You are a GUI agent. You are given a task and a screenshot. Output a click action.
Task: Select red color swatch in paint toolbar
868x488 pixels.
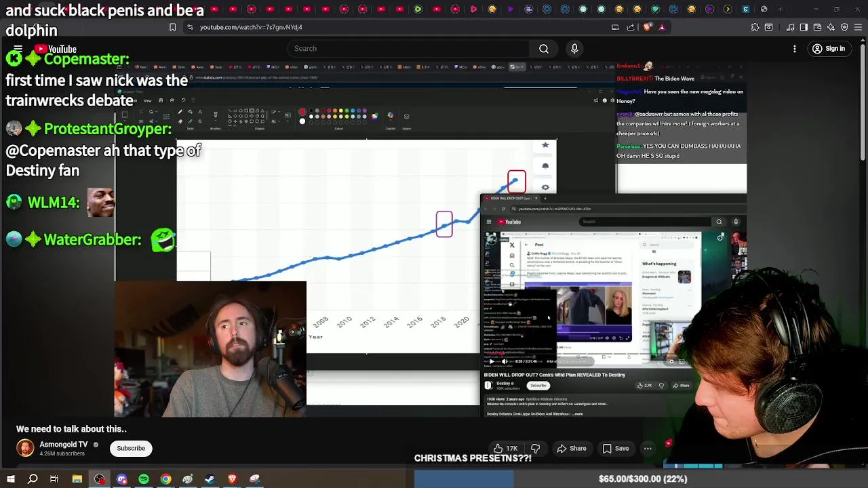pyautogui.click(x=302, y=111)
